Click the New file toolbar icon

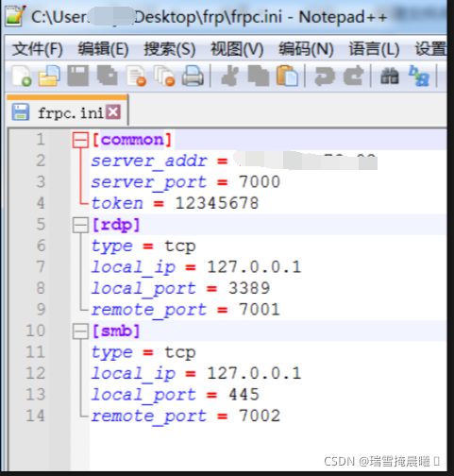(22, 76)
